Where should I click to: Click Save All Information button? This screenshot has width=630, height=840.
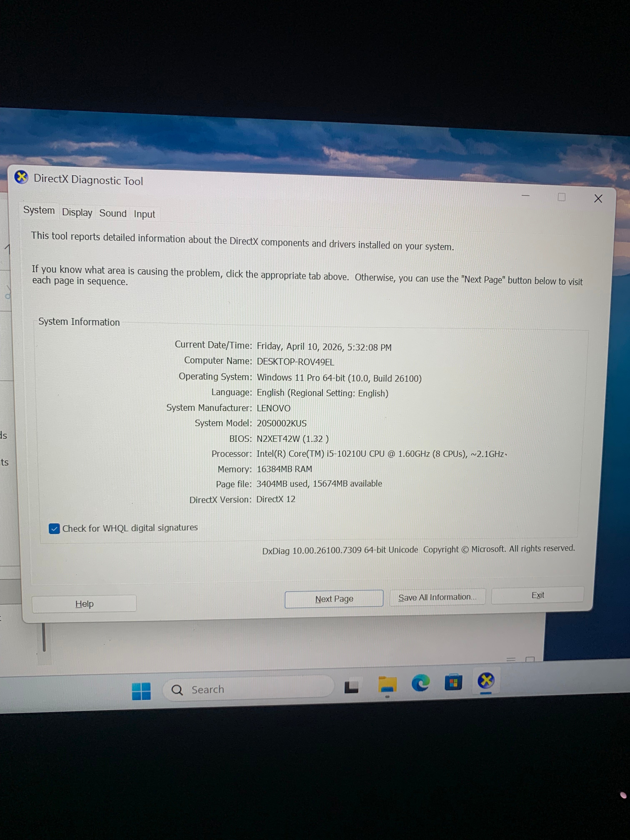click(437, 597)
